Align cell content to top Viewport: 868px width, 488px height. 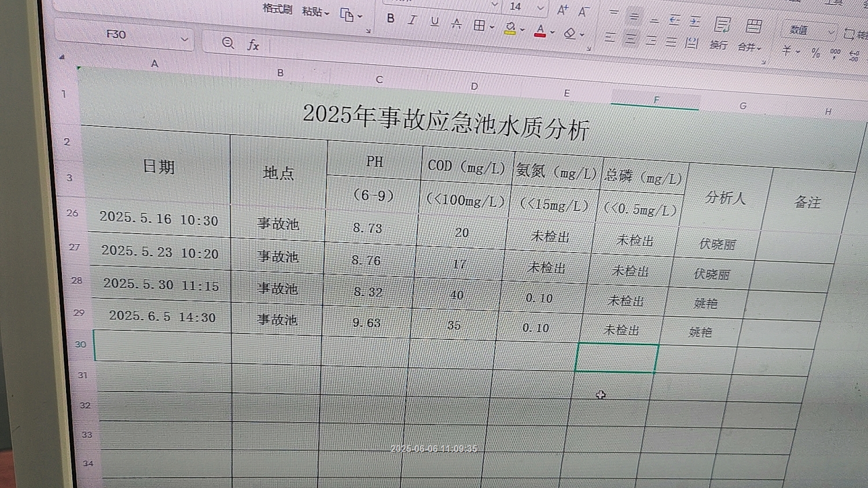coord(614,13)
